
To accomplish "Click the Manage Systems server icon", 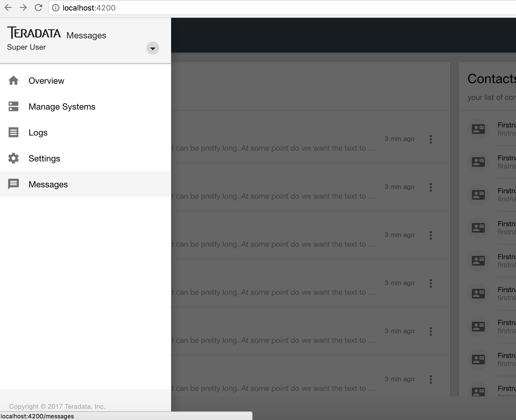I will (x=13, y=106).
